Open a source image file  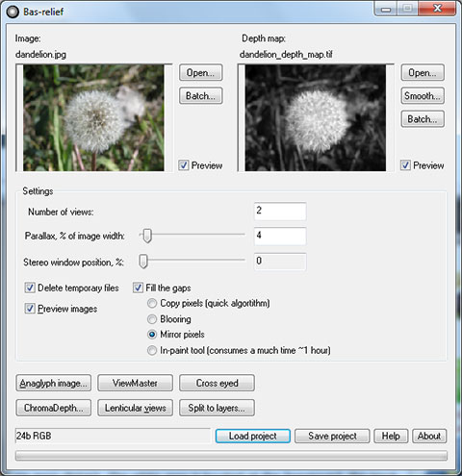point(200,72)
